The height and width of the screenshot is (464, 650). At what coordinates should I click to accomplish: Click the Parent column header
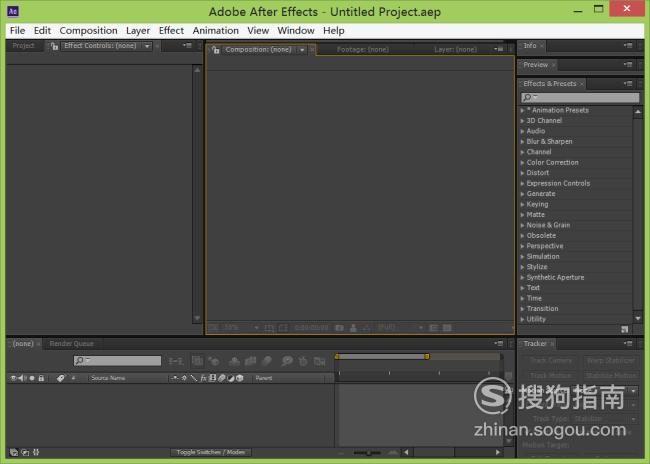(264, 378)
